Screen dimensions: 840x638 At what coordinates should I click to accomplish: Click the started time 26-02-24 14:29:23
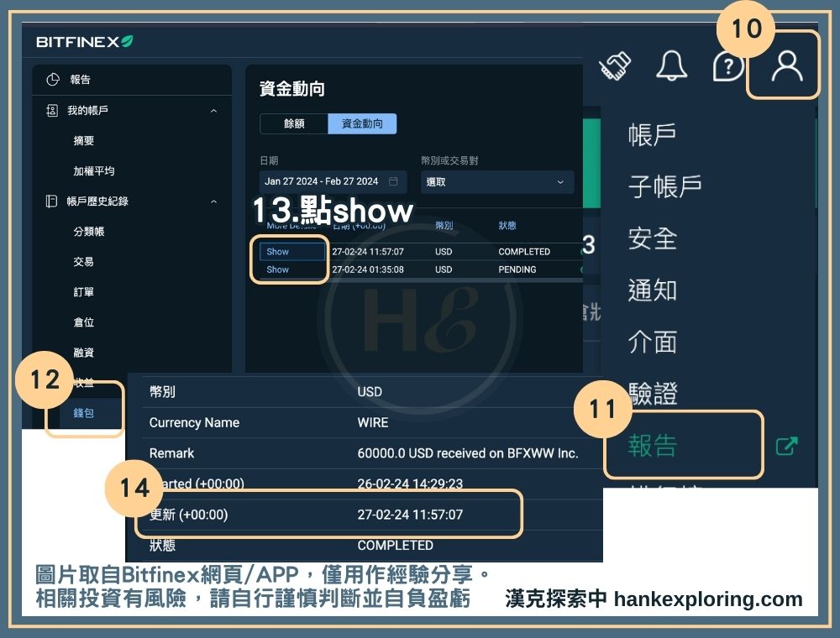pos(410,484)
